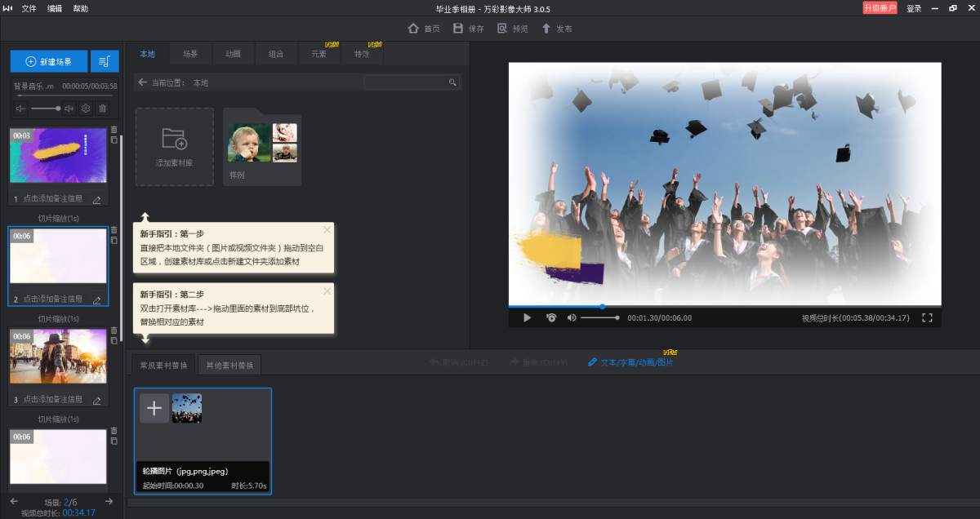Play the scene preview

(527, 317)
